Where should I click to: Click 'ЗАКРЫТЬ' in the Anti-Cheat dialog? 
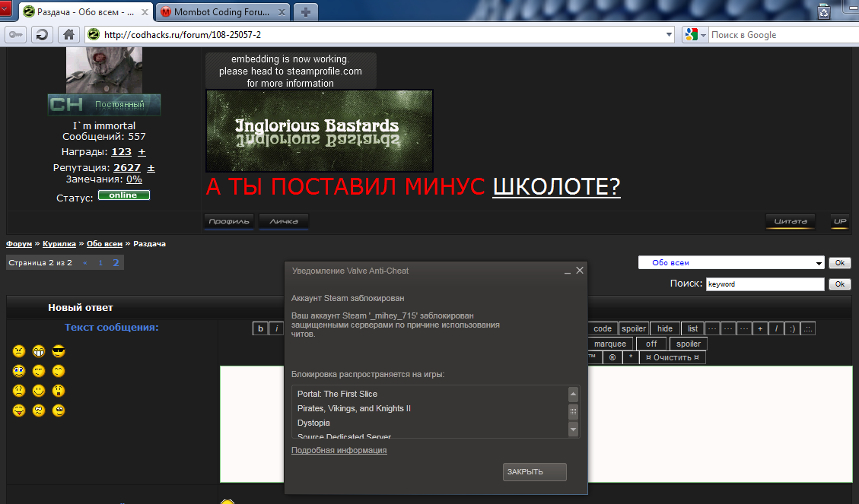pyautogui.click(x=535, y=472)
